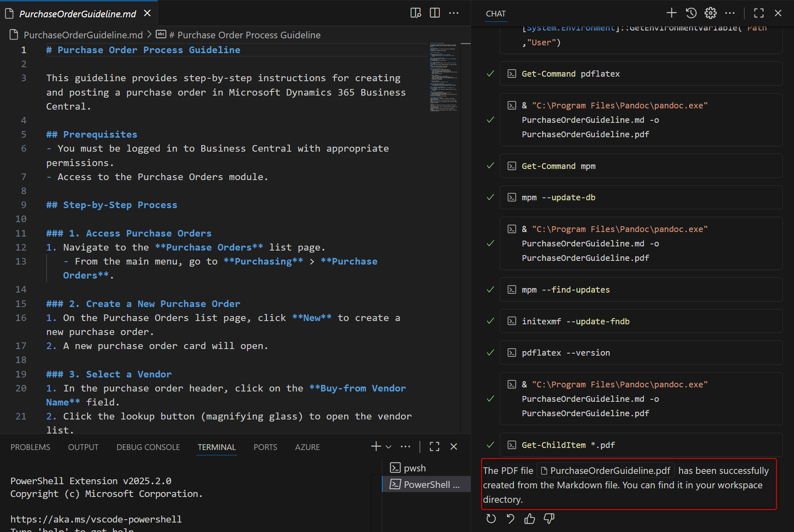Open markdown preview to the side
The image size is (794, 532).
415,13
